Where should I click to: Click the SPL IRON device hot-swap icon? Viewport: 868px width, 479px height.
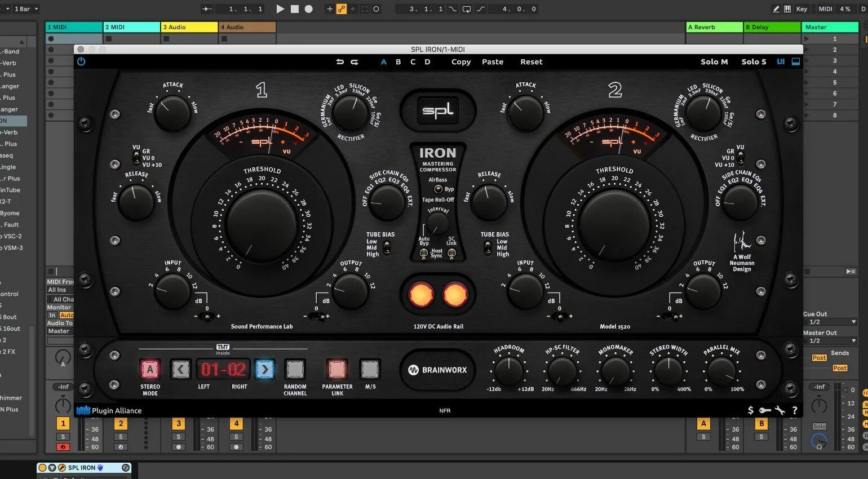[x=126, y=468]
